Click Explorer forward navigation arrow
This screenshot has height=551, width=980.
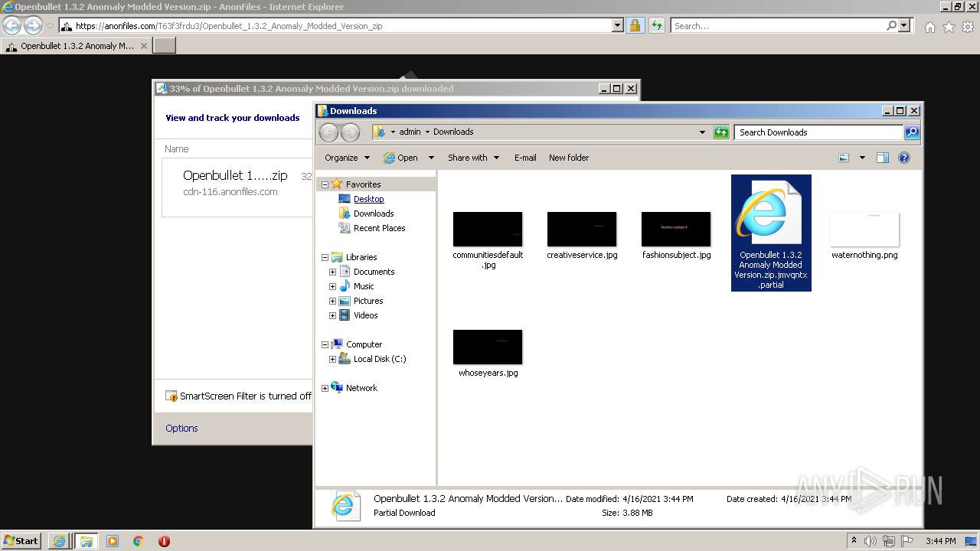tap(350, 132)
